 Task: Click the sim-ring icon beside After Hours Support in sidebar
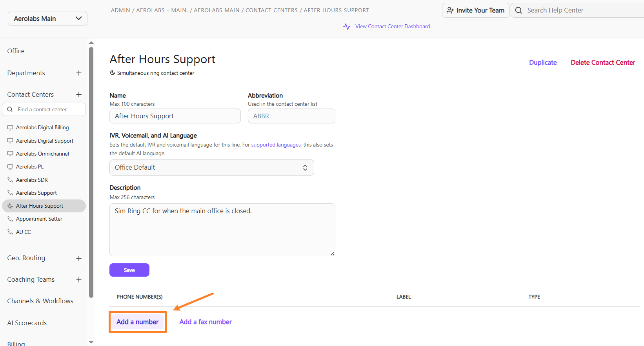click(x=10, y=206)
